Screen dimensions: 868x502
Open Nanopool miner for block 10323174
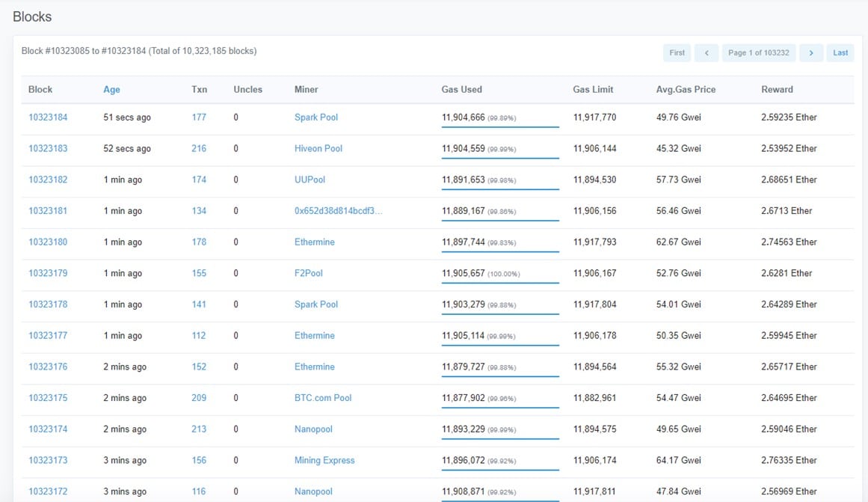pyautogui.click(x=313, y=429)
